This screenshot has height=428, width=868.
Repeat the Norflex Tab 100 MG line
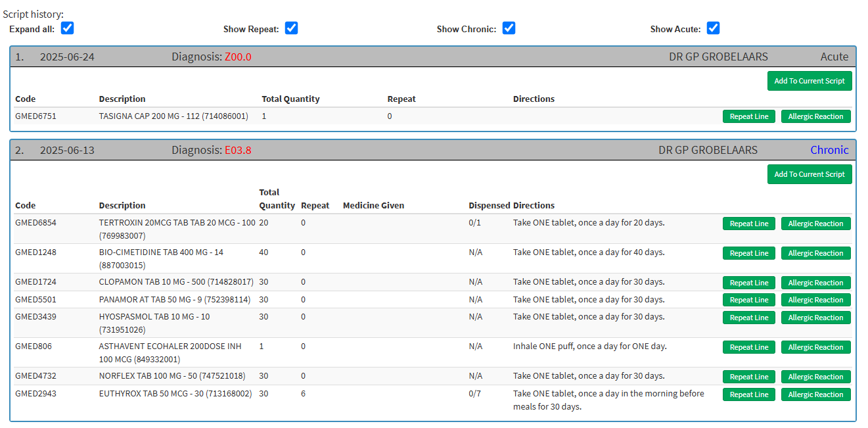[748, 377]
